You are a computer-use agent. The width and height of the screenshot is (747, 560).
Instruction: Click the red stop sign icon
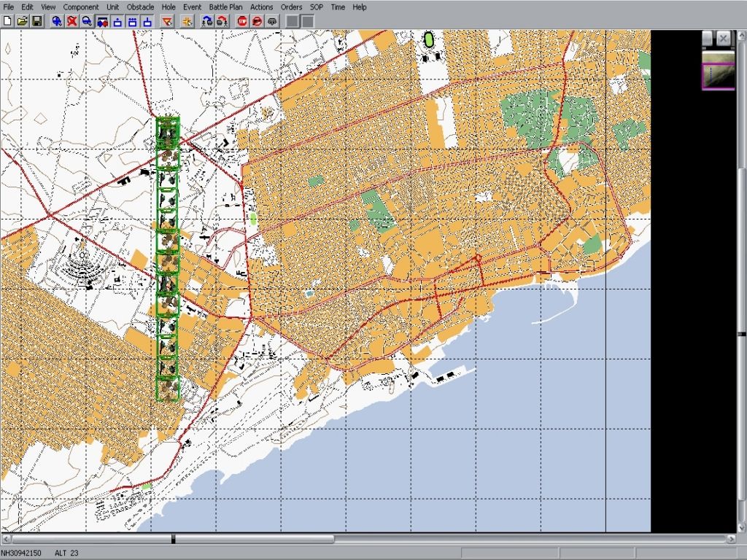[242, 21]
